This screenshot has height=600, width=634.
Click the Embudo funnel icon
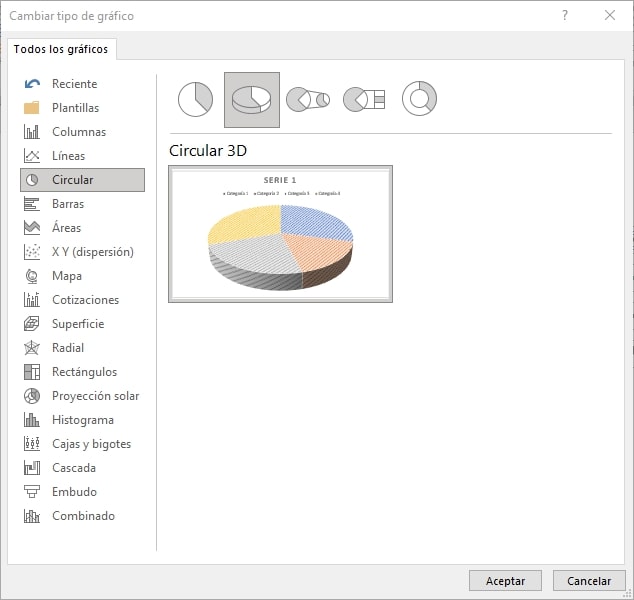tap(32, 492)
